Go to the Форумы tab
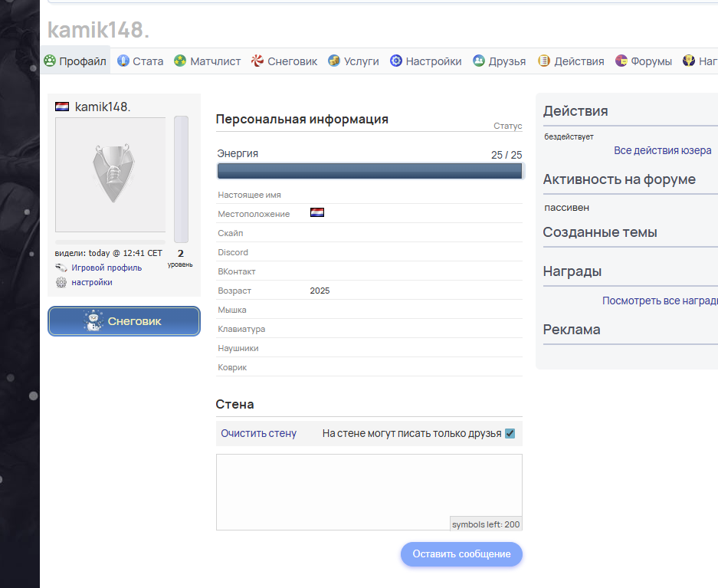This screenshot has height=588, width=718. tap(643, 61)
